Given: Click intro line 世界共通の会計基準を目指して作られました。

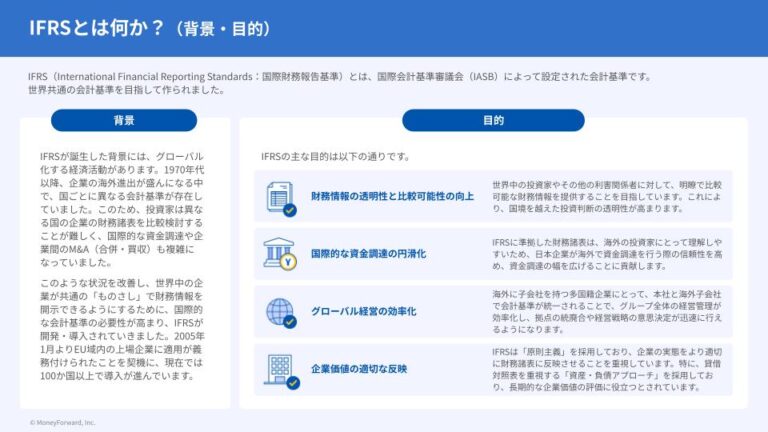Looking at the screenshot, I should (x=126, y=90).
